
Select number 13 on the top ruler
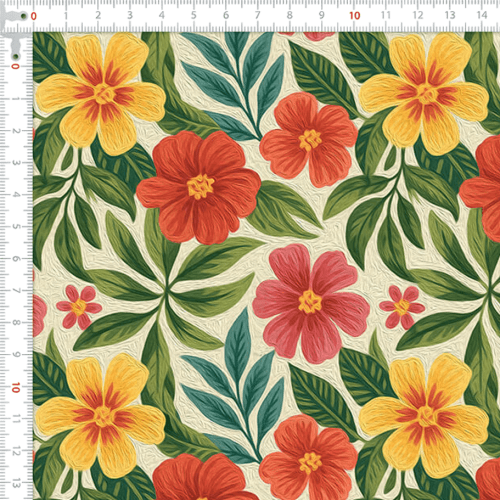pos(450,15)
